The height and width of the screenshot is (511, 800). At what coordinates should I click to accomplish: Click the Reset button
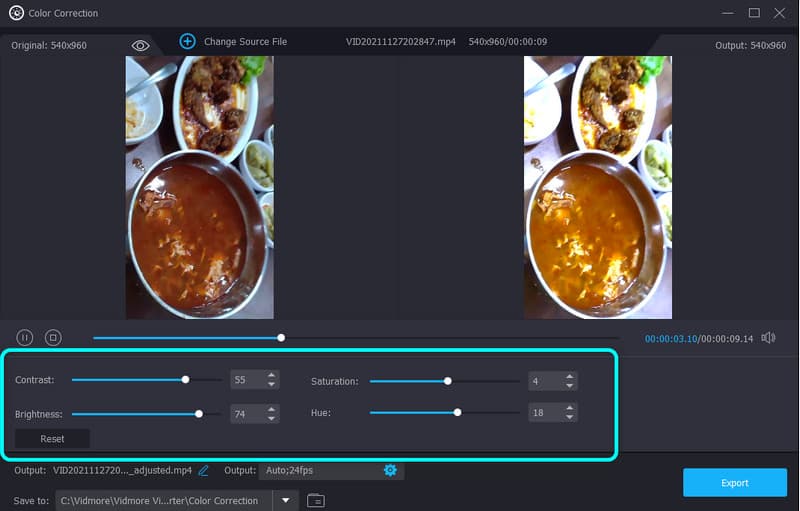coord(52,439)
